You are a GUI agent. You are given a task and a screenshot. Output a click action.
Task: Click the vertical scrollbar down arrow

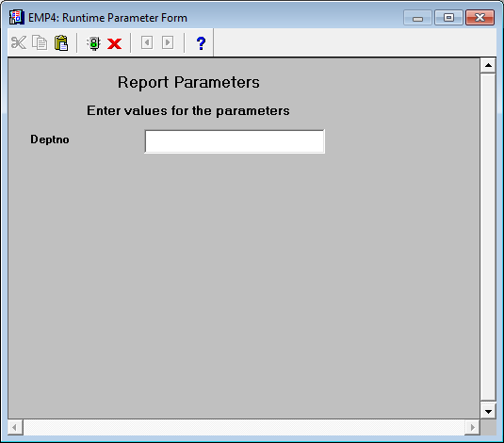[488, 412]
